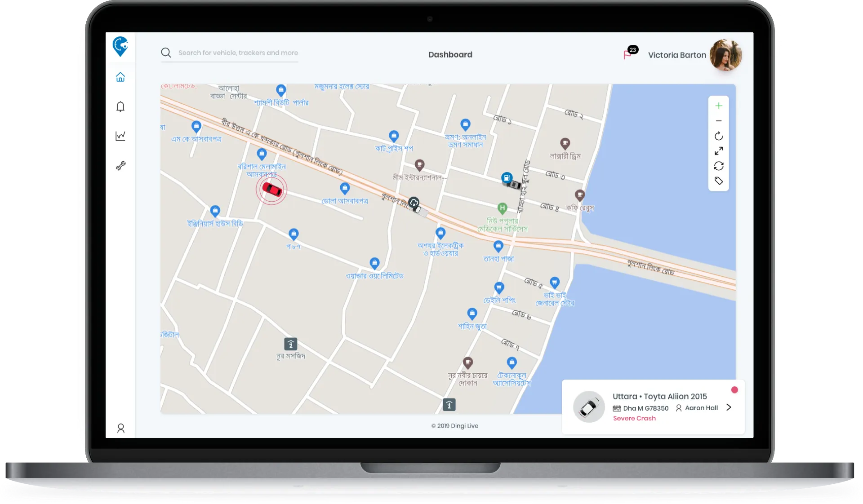Open Victoria Barton's profile avatar
The height and width of the screenshot is (504, 863).
(x=725, y=55)
